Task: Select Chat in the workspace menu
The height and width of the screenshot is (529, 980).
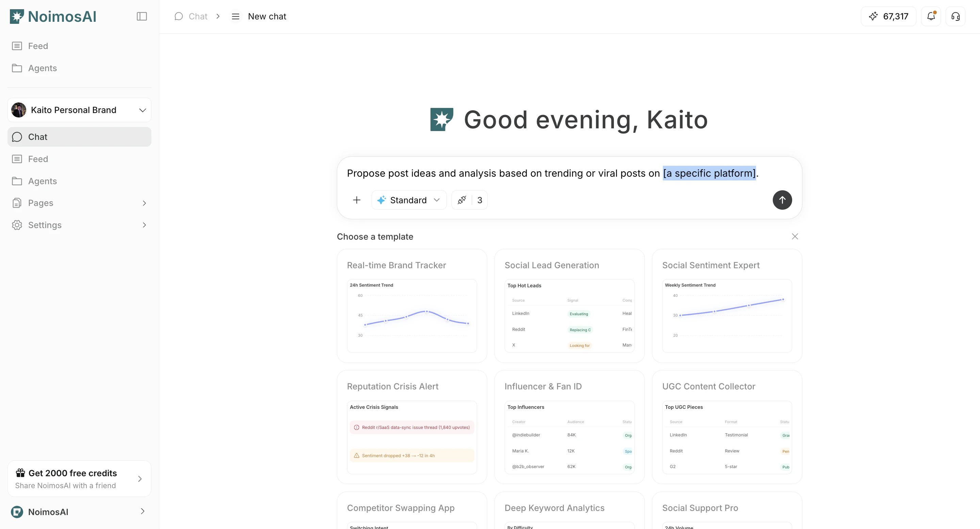Action: (79, 137)
